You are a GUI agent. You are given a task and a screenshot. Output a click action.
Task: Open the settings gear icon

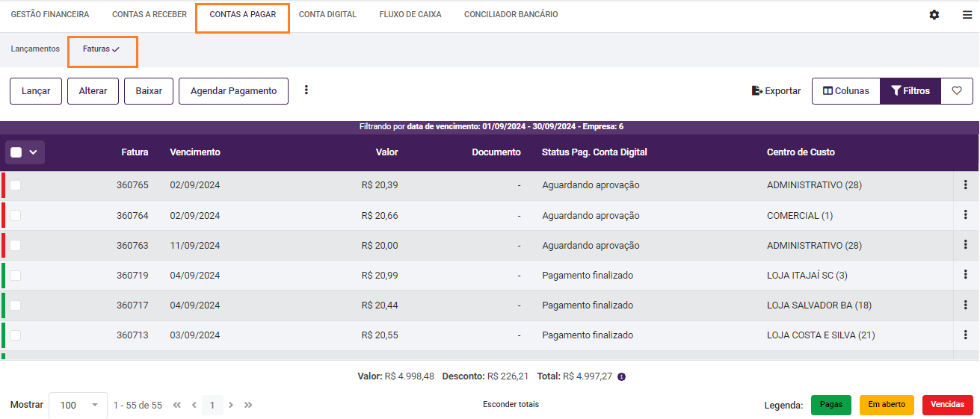tap(934, 15)
